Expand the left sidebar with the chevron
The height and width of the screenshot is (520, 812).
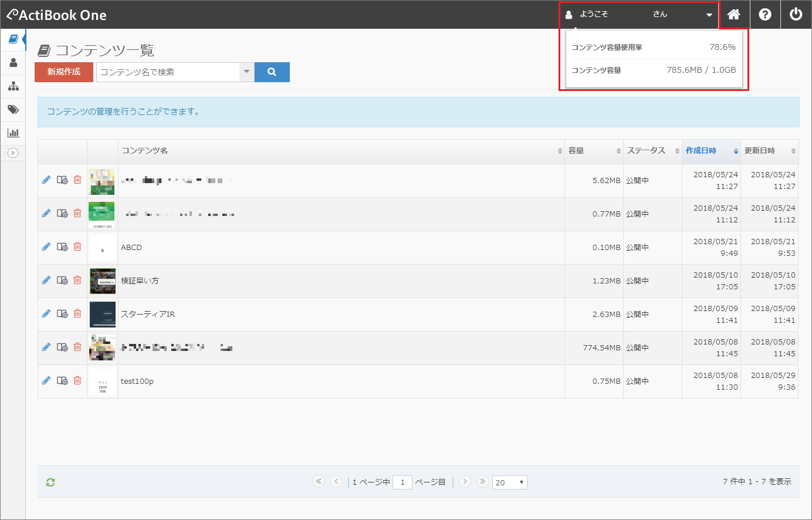(13, 153)
